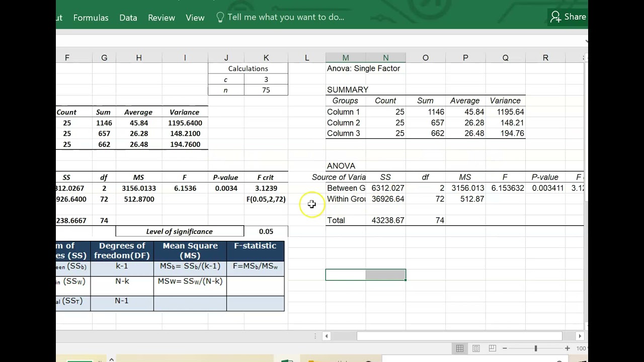Click the horizontal scrollbar left arrow
Image resolution: width=644 pixels, height=362 pixels.
pos(327,336)
